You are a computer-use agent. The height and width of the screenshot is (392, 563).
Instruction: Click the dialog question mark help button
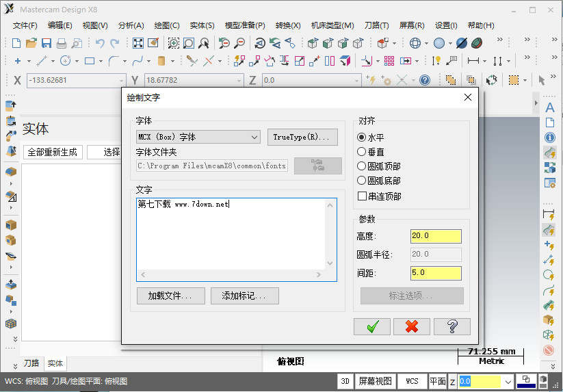coord(452,326)
